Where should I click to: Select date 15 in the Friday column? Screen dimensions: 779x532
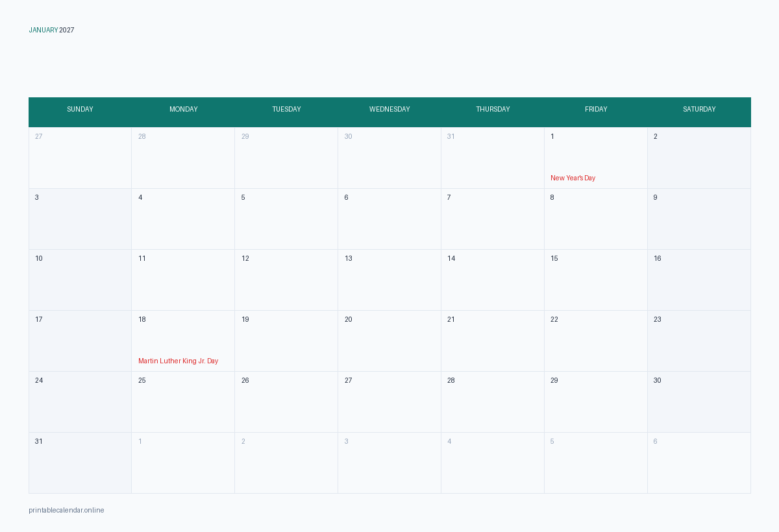tap(554, 259)
